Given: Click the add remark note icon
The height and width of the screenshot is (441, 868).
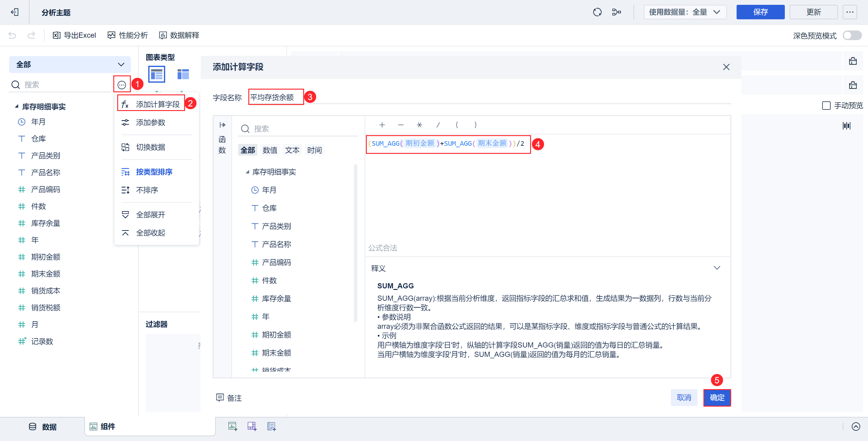Looking at the screenshot, I should [220, 398].
